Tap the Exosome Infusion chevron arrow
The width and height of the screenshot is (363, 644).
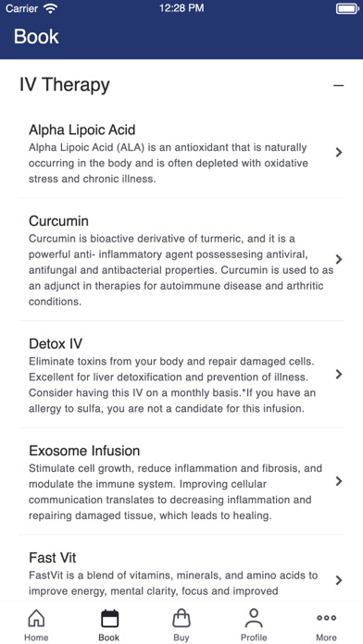[x=339, y=481]
